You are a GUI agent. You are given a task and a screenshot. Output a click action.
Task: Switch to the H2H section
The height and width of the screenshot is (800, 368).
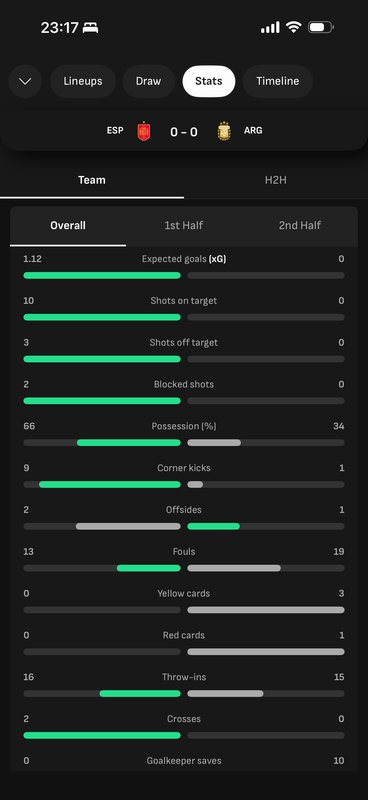click(x=276, y=180)
